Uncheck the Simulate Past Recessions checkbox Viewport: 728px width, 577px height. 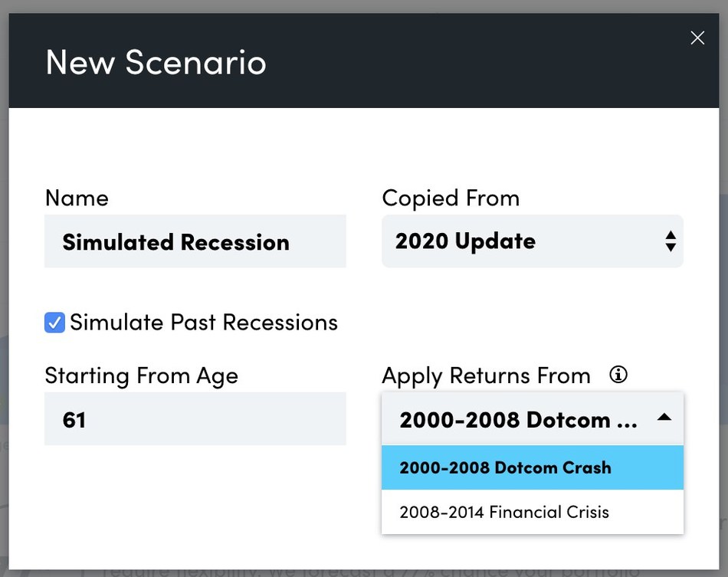(x=54, y=322)
